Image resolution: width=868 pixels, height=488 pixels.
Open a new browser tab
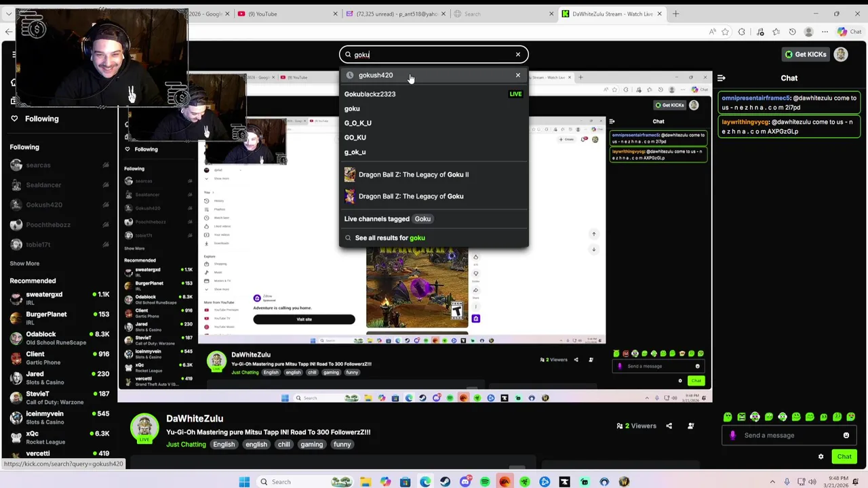coord(675,14)
